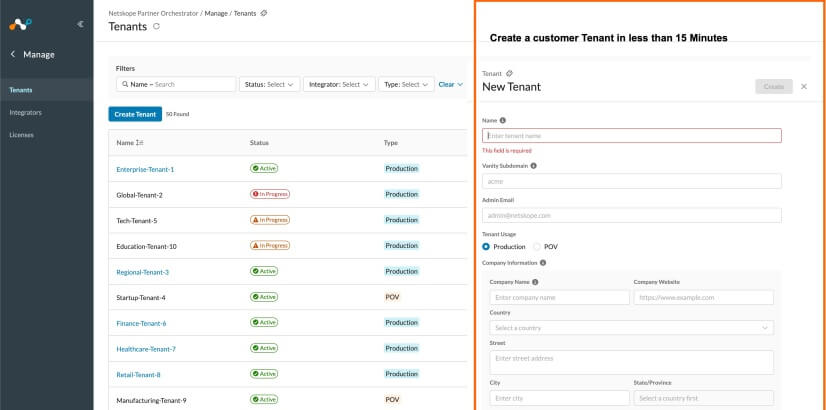Go back using the Manage arrow

pos(13,54)
